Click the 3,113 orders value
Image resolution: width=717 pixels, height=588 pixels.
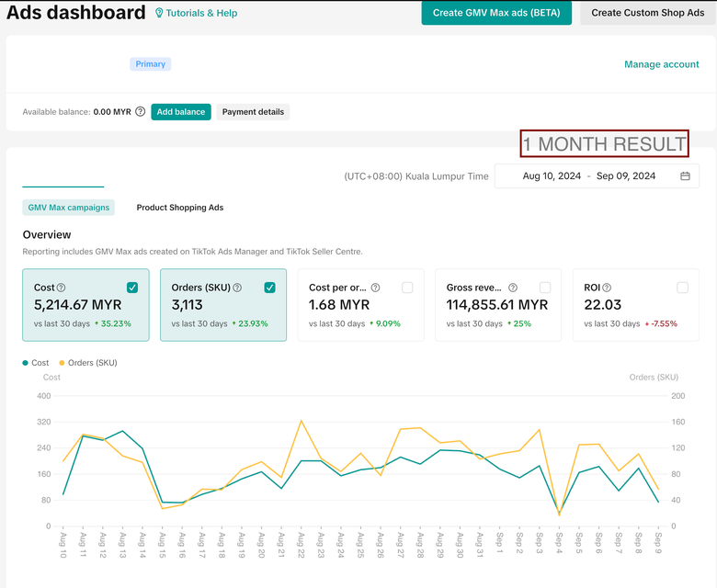click(x=187, y=305)
